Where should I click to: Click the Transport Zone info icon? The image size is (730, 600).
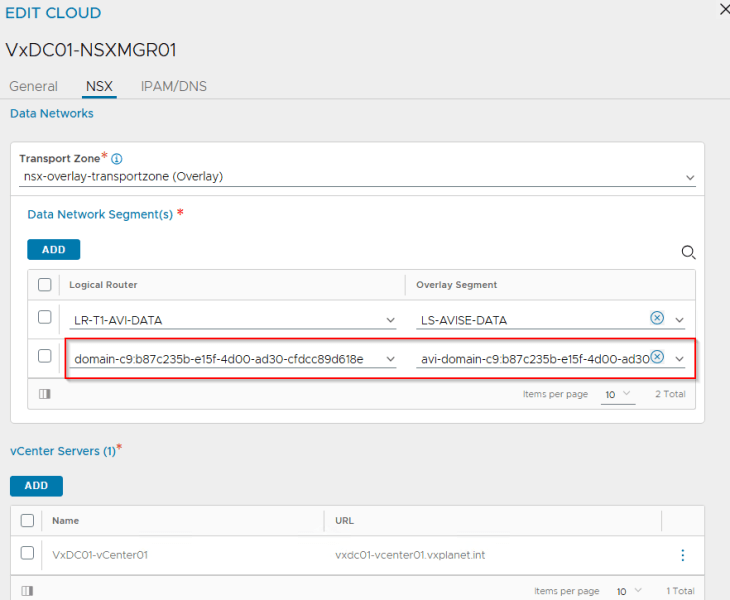click(117, 159)
